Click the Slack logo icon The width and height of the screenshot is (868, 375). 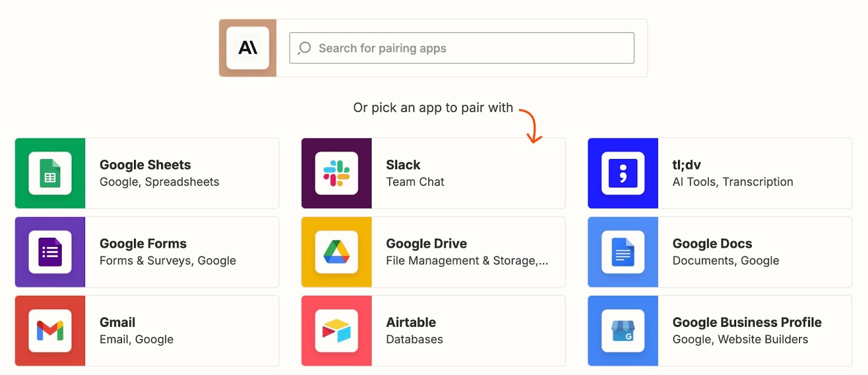[336, 173]
